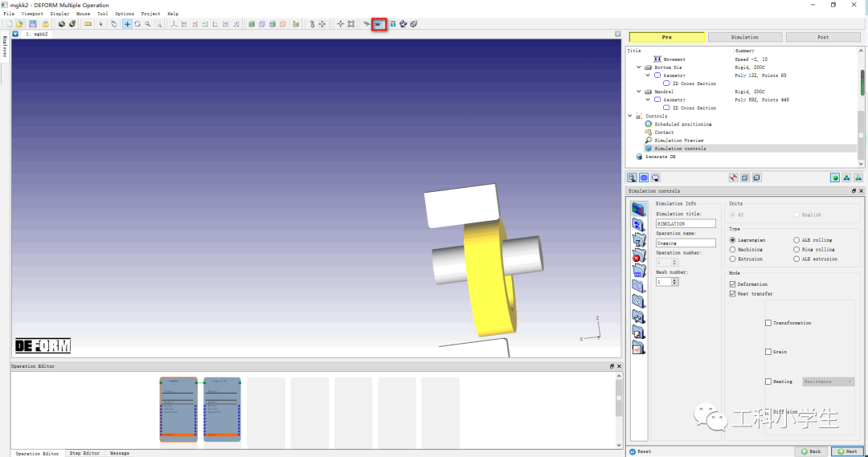Select Simulation Preview tree item
Image resolution: width=868 pixels, height=457 pixels.
pyautogui.click(x=678, y=141)
